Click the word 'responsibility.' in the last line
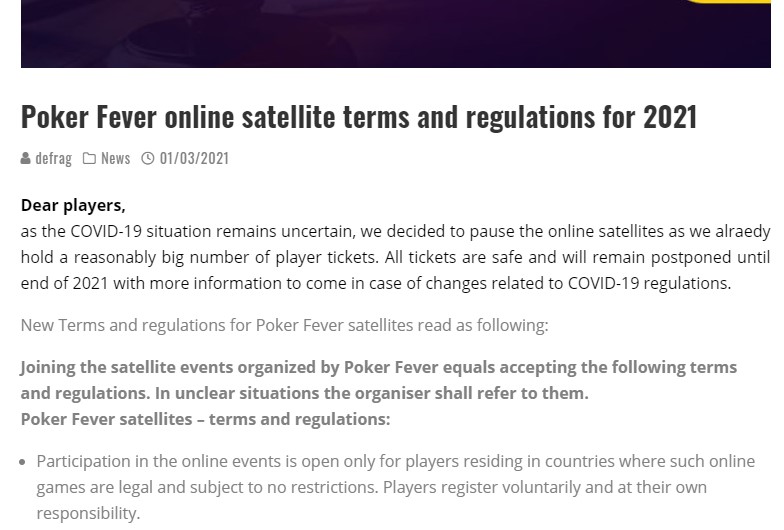784x530 pixels. [x=88, y=513]
